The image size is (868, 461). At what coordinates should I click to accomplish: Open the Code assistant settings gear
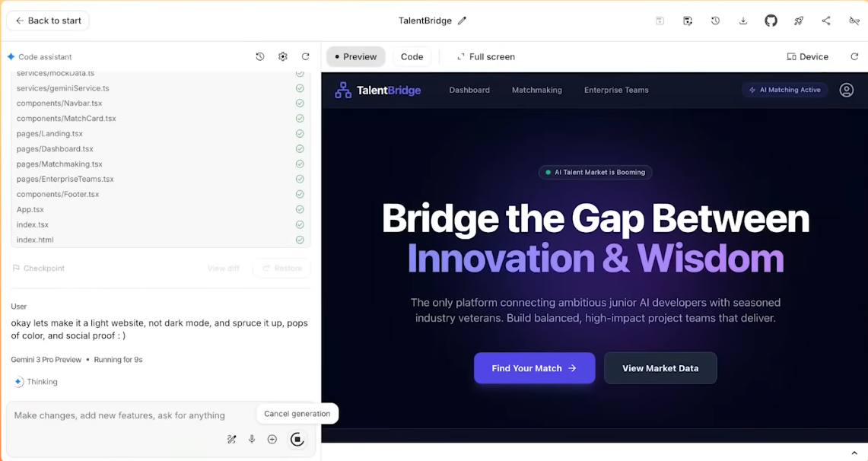283,56
